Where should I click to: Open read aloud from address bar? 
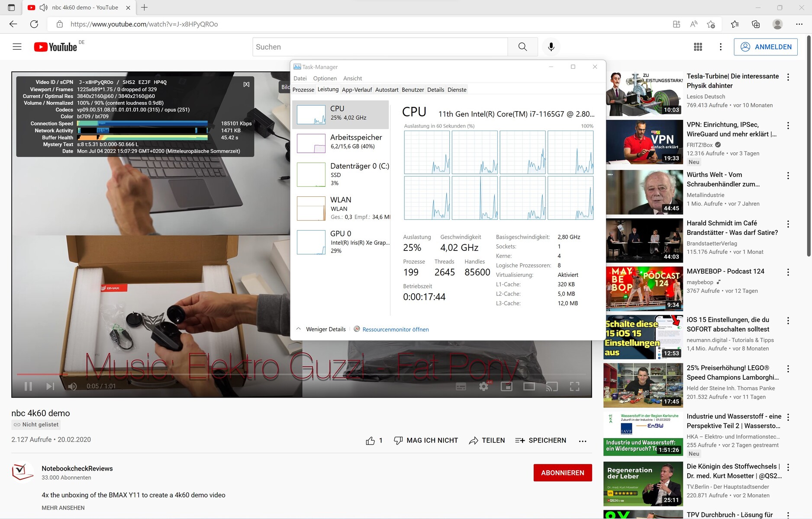pyautogui.click(x=694, y=24)
